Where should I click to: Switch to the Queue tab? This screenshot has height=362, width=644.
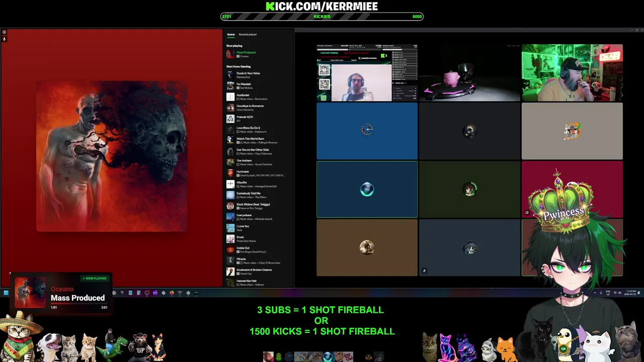(231, 35)
